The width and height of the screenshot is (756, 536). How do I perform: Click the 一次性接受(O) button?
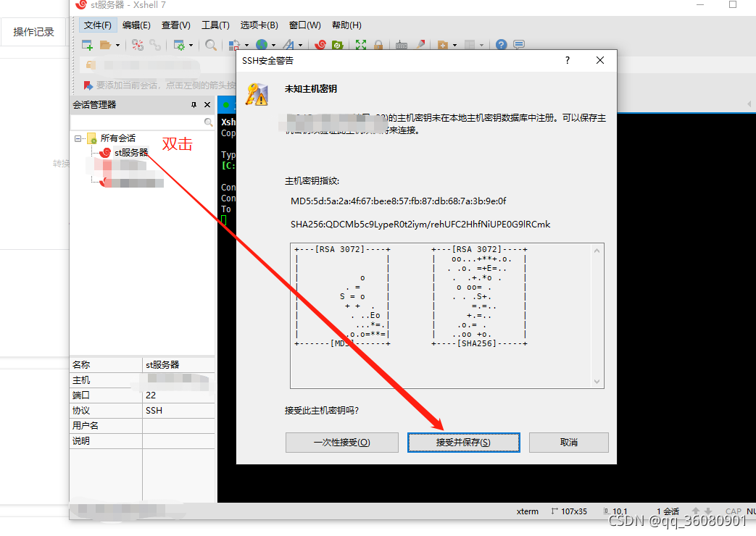(342, 443)
